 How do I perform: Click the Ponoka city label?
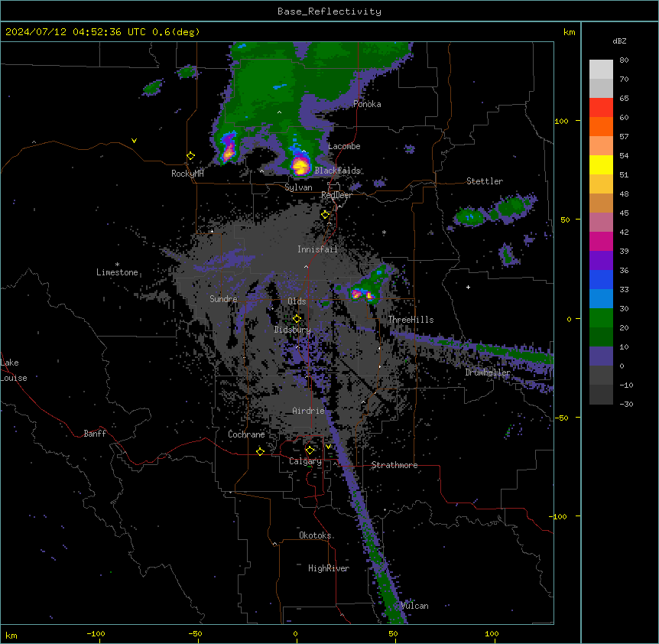(x=367, y=104)
